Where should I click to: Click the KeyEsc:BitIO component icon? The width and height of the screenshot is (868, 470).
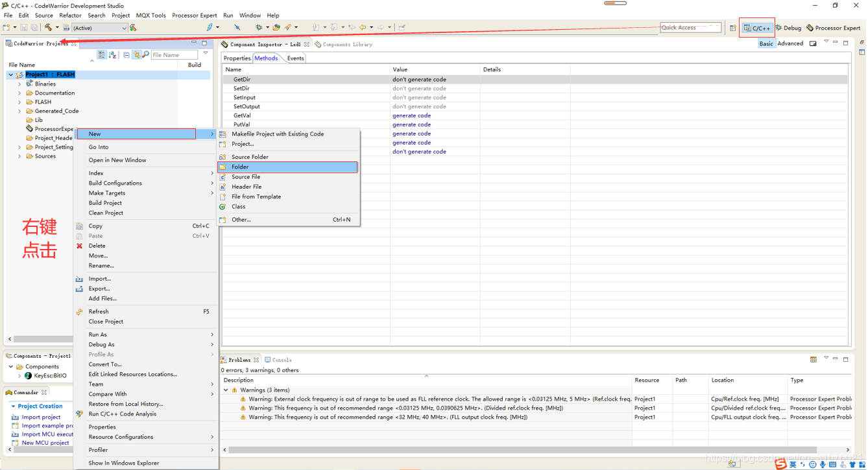tap(29, 376)
